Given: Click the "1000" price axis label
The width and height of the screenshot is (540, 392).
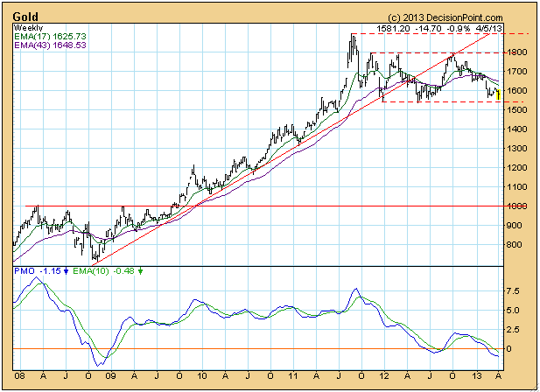Looking at the screenshot, I should (x=515, y=206).
